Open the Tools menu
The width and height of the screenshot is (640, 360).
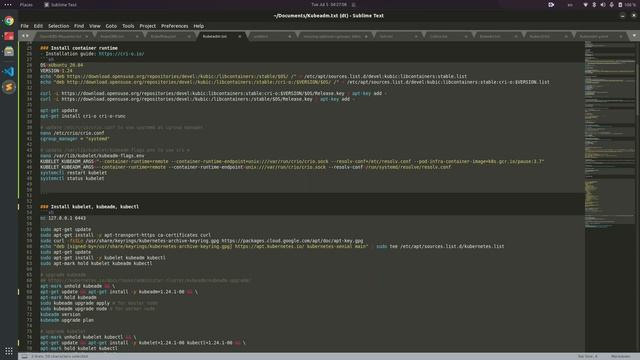pyautogui.click(x=128, y=26)
